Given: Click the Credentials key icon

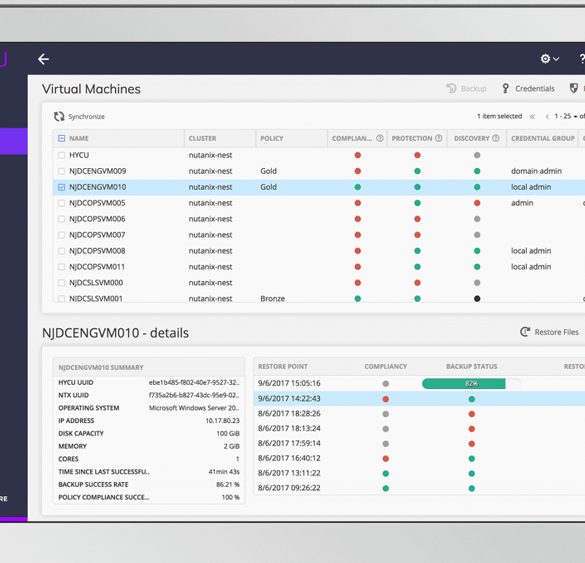Looking at the screenshot, I should 505,88.
